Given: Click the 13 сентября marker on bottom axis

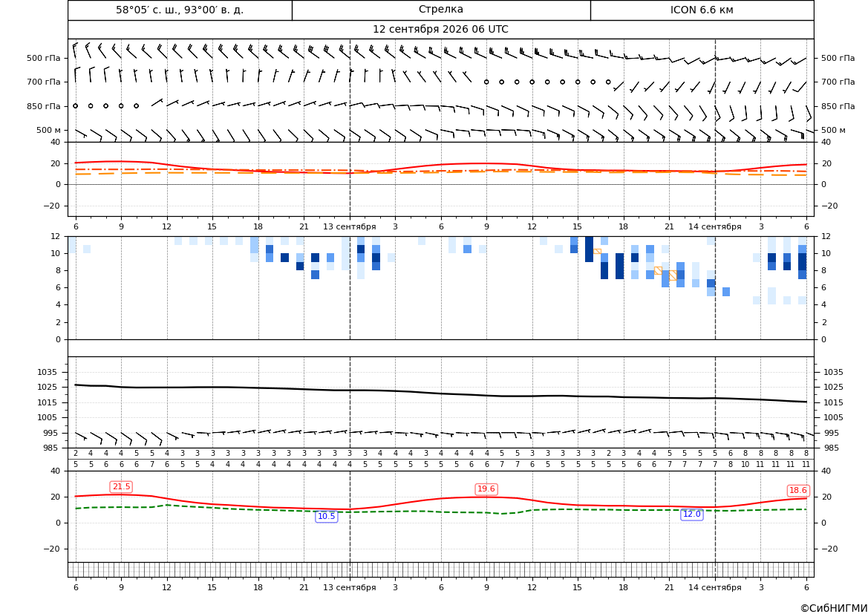Looking at the screenshot, I should [349, 587].
